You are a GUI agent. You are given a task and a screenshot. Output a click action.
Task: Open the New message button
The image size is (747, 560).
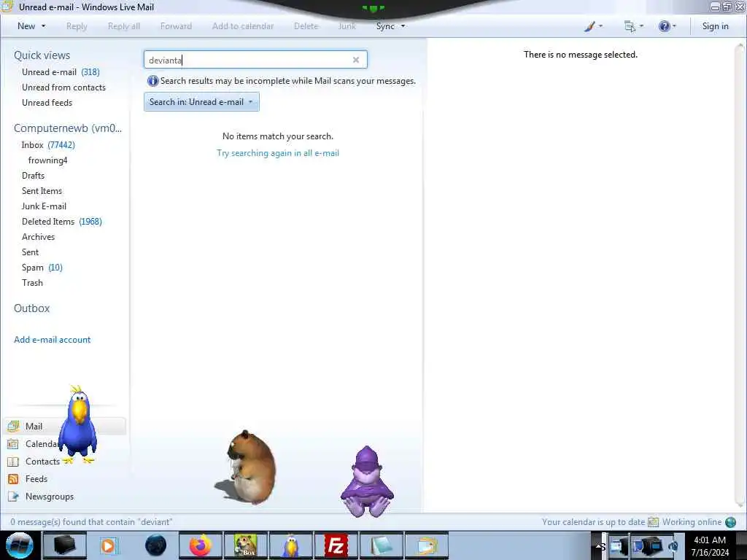click(26, 26)
